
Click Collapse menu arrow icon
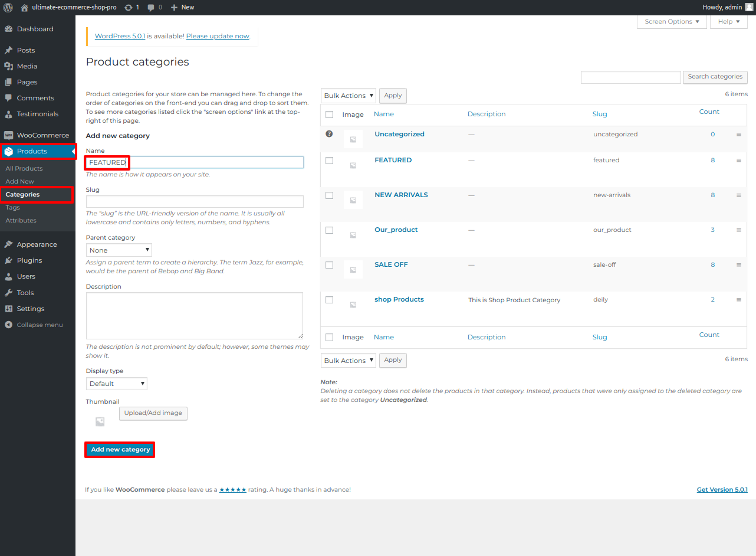point(8,325)
